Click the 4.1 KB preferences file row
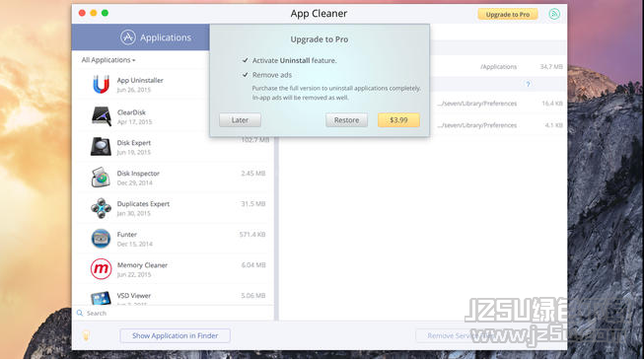The image size is (644, 361). pos(499,125)
